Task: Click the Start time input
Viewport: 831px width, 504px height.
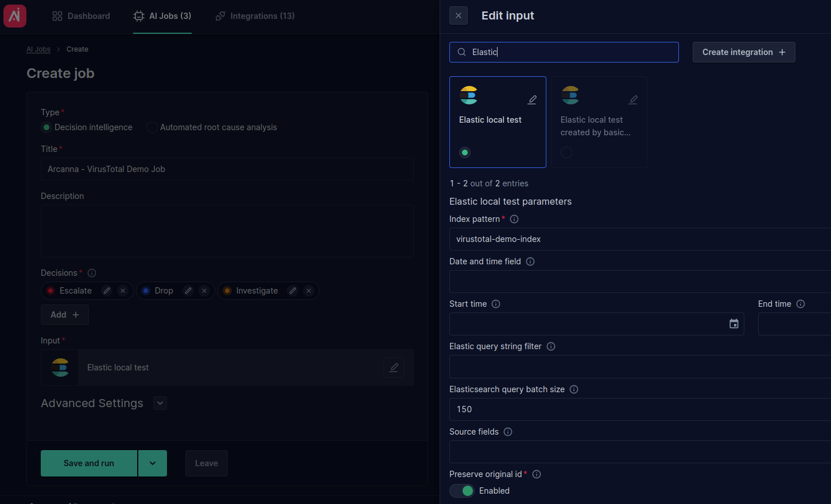Action: coord(597,324)
